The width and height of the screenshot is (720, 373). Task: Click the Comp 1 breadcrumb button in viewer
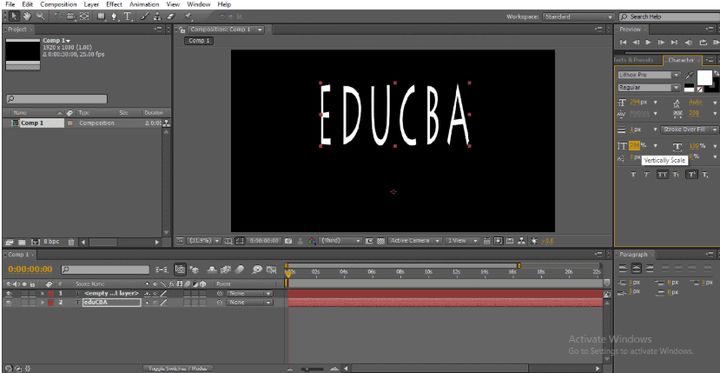(x=200, y=40)
